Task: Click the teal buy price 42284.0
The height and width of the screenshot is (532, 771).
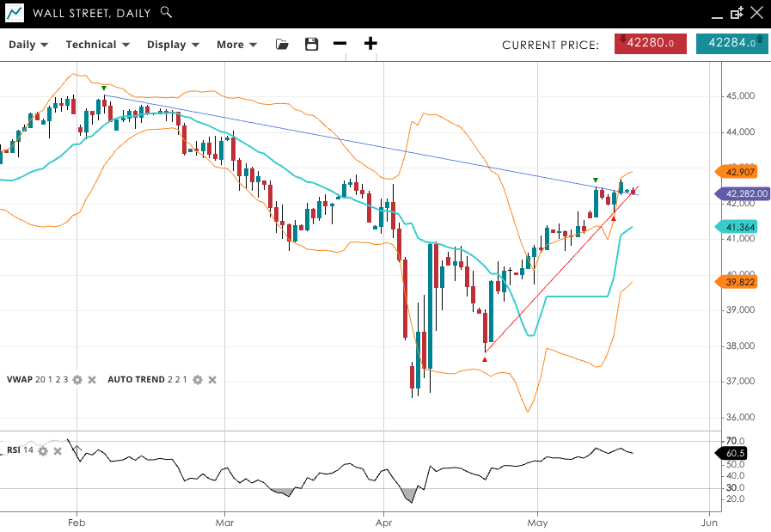Action: tap(731, 43)
